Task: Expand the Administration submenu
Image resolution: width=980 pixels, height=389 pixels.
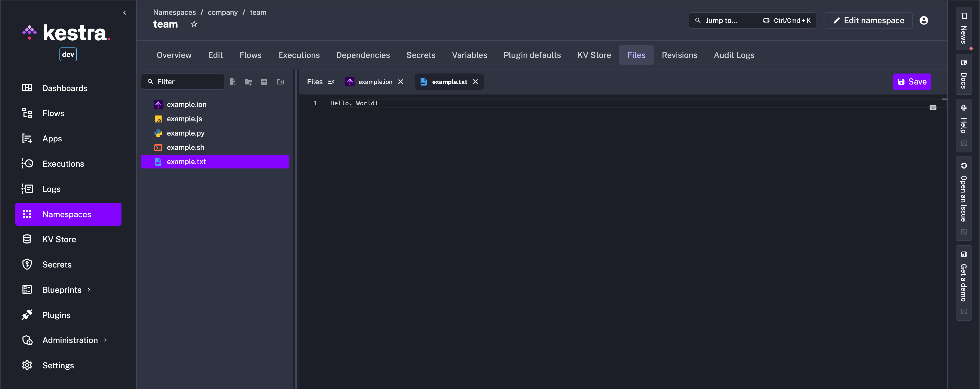Action: (106, 340)
